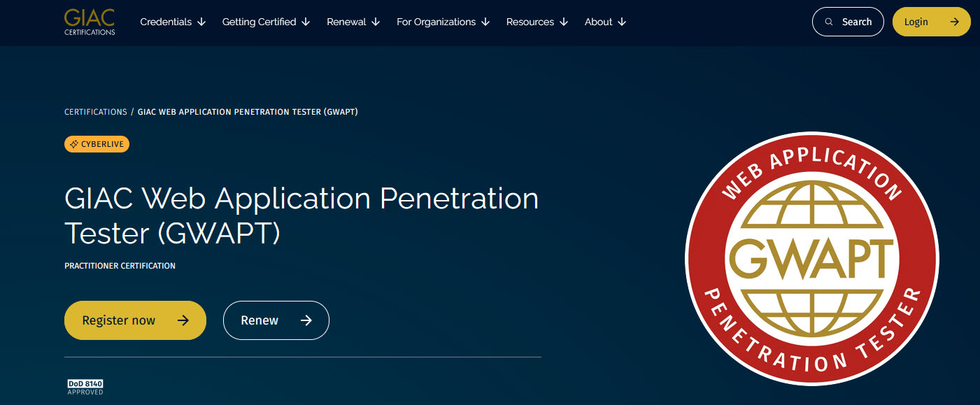Open the For Organizations menu
Screen dimensions: 980x405
[x=443, y=22]
